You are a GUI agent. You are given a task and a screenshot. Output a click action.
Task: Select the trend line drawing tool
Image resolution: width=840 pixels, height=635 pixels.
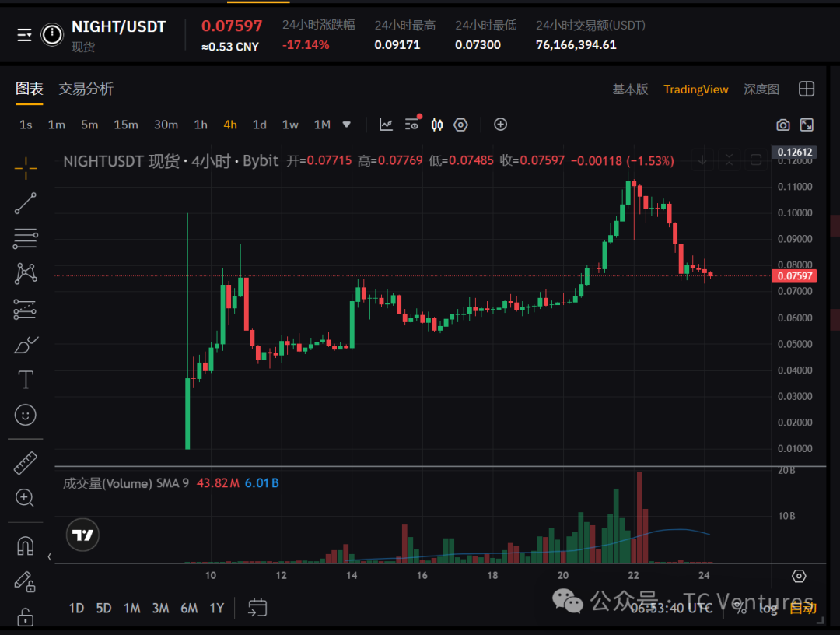tap(26, 204)
